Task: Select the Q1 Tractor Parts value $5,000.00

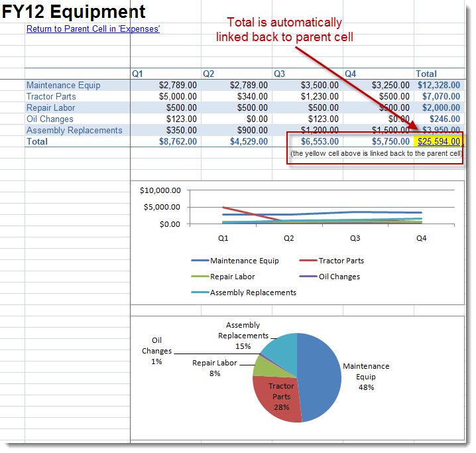Action: (x=177, y=96)
